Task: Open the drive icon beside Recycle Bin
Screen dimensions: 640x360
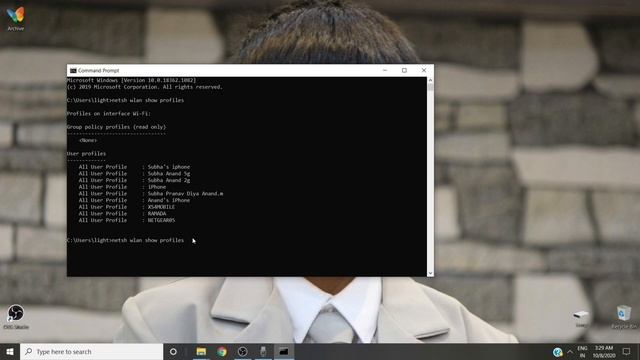Action: point(580,318)
